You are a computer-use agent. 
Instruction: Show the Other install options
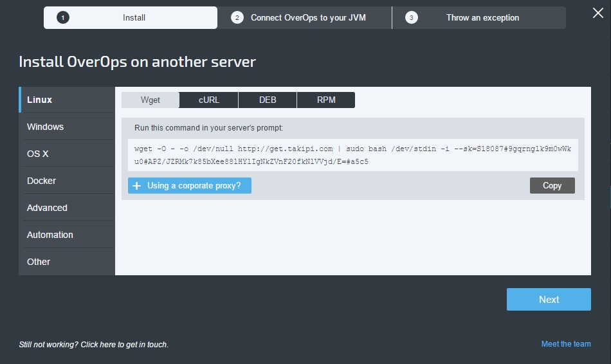[67, 262]
